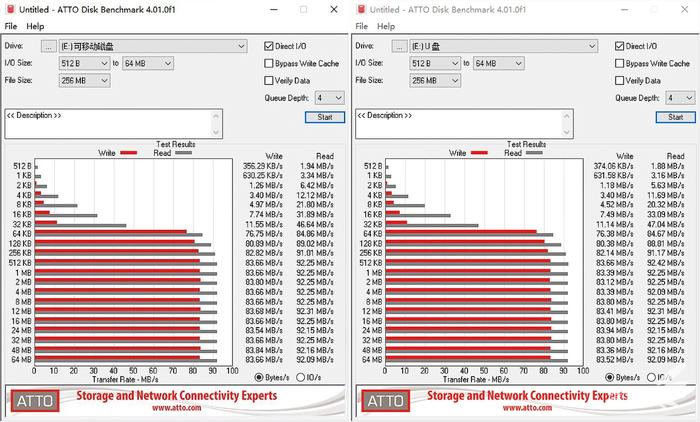700x422 pixels.
Task: Click Description scrollbar down arrow, right window
Action: point(567,132)
